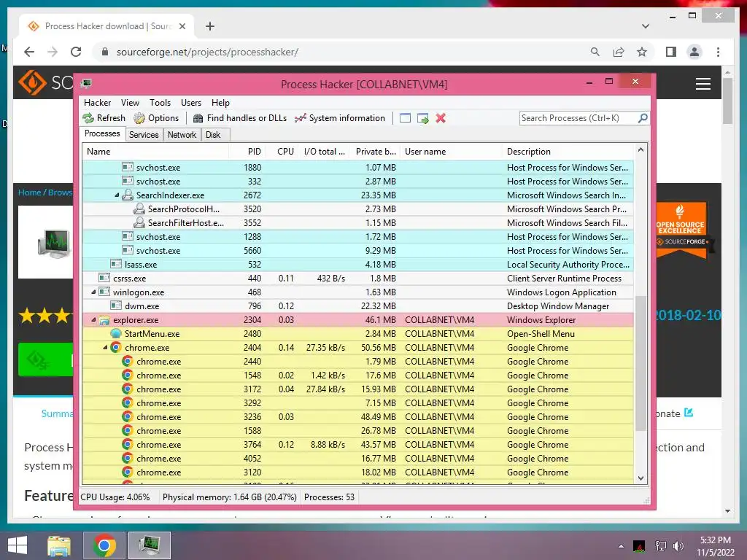The image size is (747, 560).
Task: Click the Home breadcrumb link
Action: [29, 192]
